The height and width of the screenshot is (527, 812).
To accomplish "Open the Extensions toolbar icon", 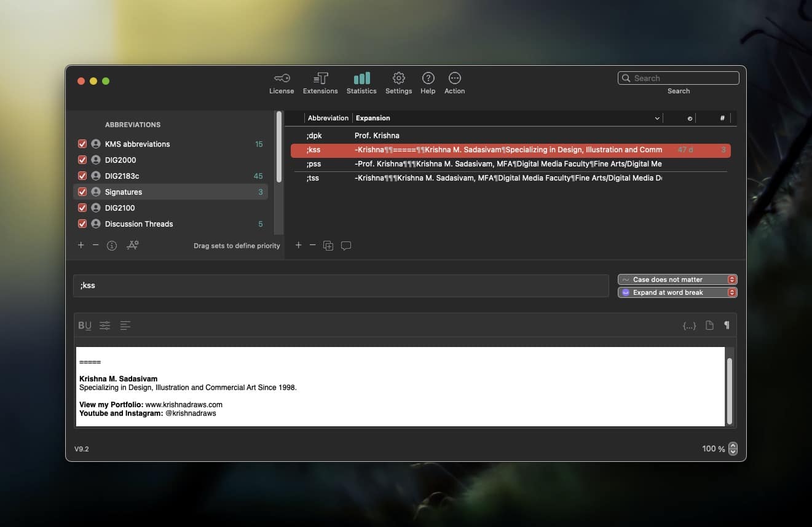I will pos(320,79).
